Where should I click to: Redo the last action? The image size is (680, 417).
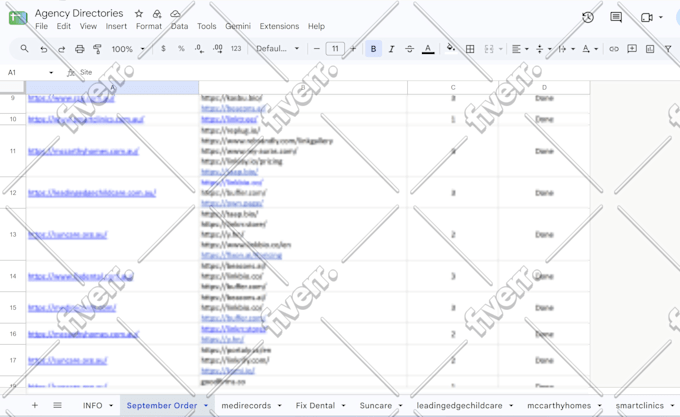[62, 49]
